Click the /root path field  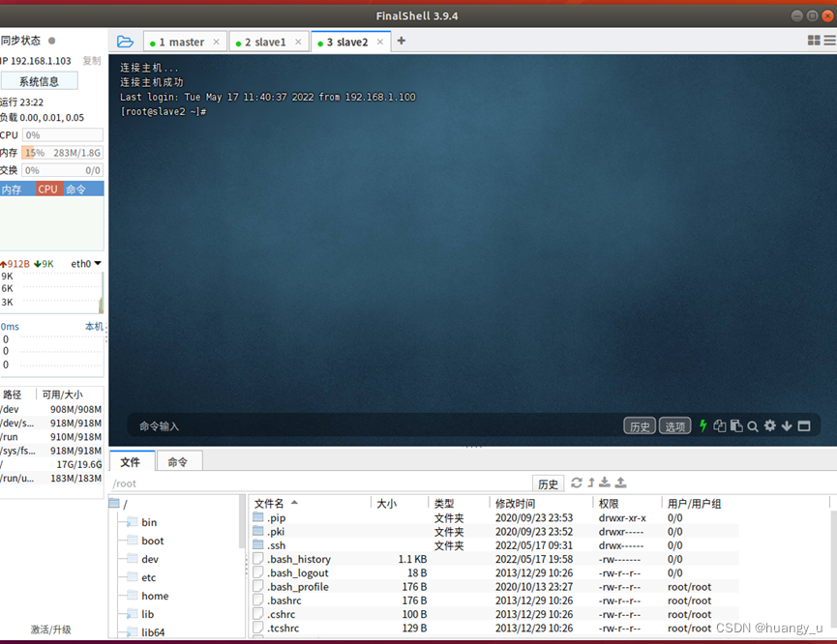coord(320,483)
